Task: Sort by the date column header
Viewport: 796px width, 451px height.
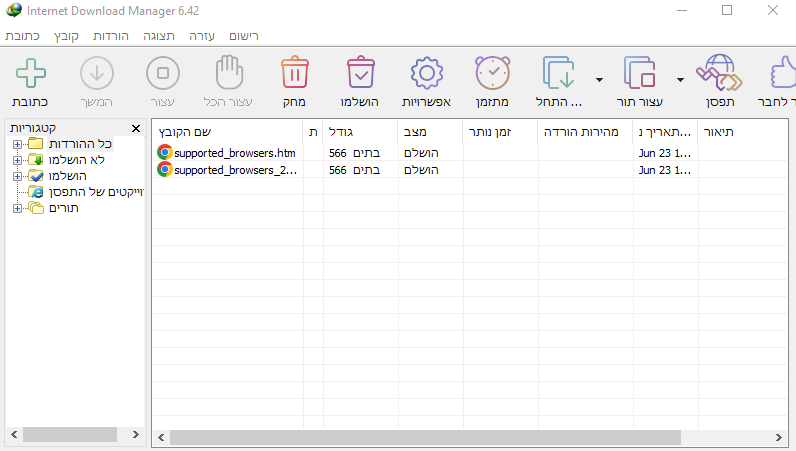Action: tap(665, 132)
